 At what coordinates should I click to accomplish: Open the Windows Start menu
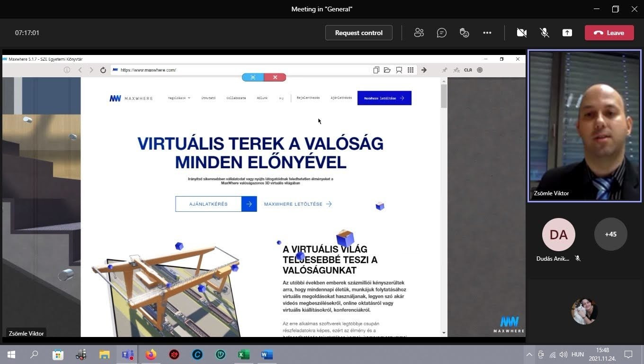(x=11, y=355)
